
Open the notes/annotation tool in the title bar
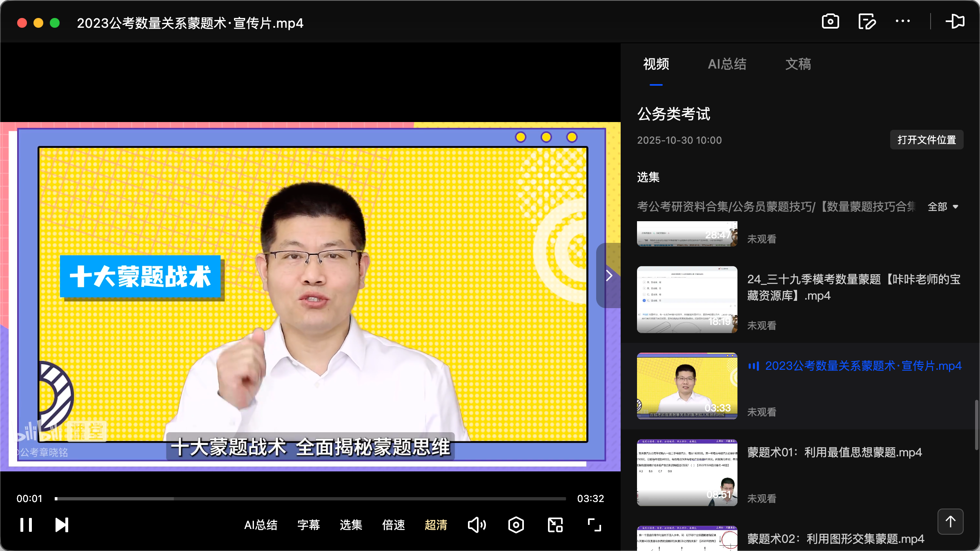[867, 22]
